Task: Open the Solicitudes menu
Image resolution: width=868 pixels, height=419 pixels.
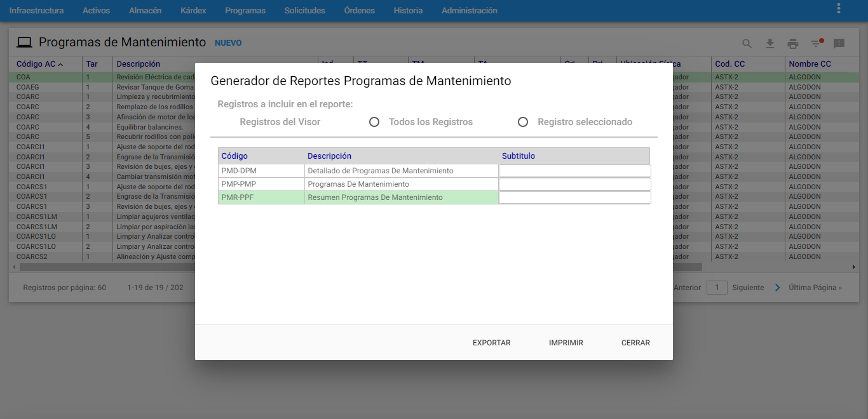Action: pos(304,11)
